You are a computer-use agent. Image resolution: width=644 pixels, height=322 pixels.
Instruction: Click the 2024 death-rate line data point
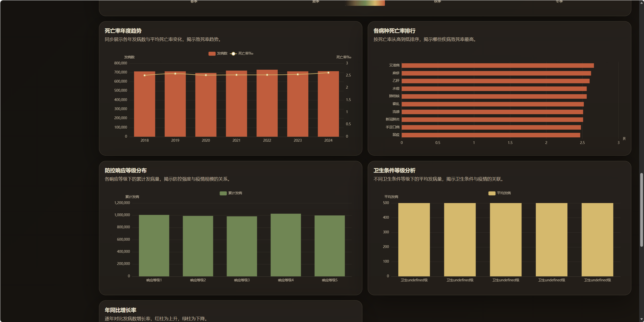[328, 73]
